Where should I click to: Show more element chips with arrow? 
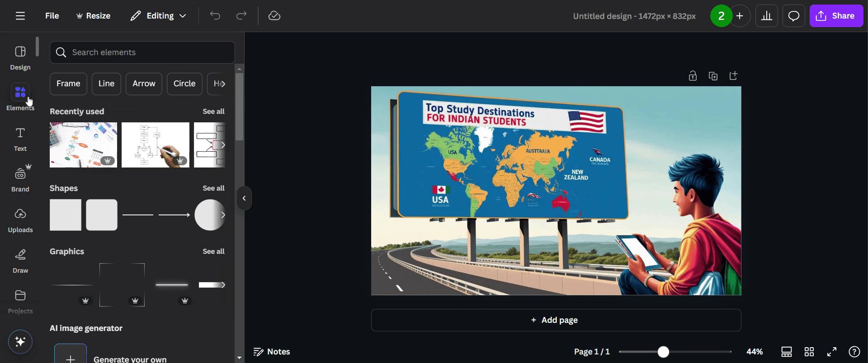(222, 84)
